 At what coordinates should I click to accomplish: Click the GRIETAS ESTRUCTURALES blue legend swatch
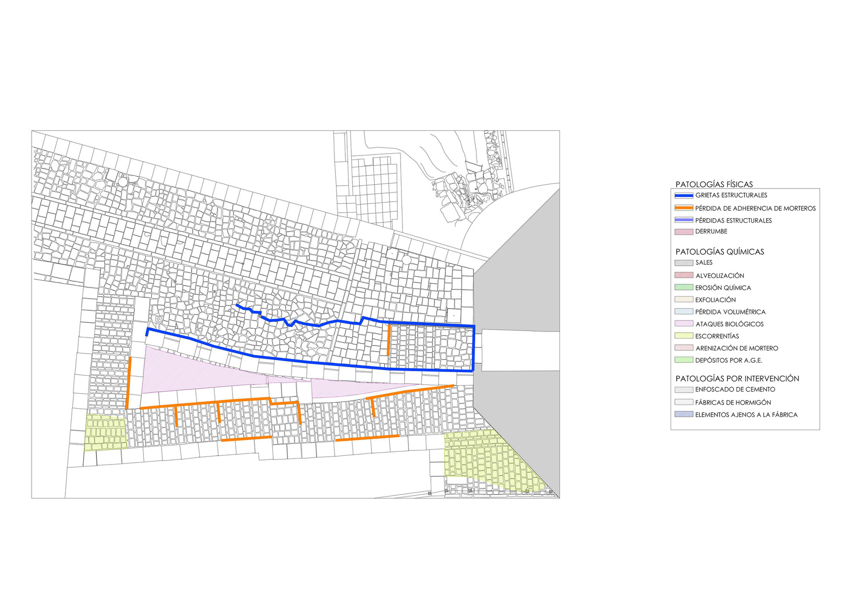point(683,196)
